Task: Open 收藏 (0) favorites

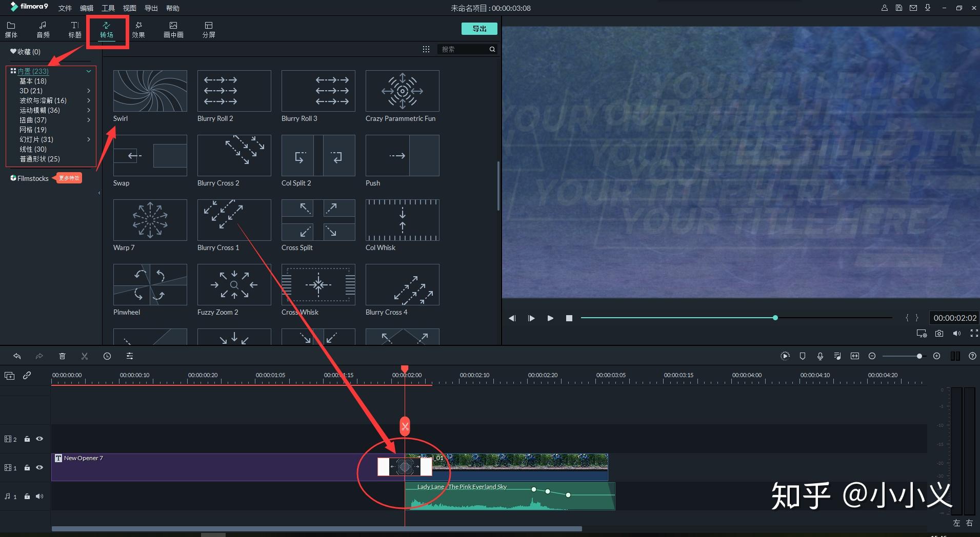Action: pyautogui.click(x=25, y=52)
